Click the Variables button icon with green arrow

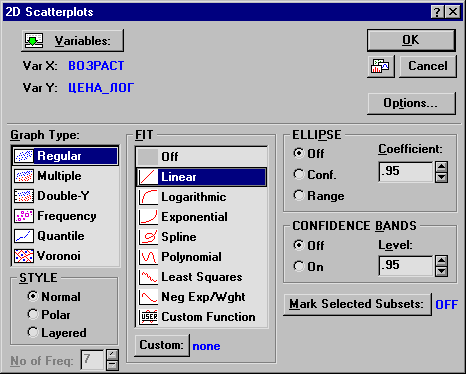[34, 41]
